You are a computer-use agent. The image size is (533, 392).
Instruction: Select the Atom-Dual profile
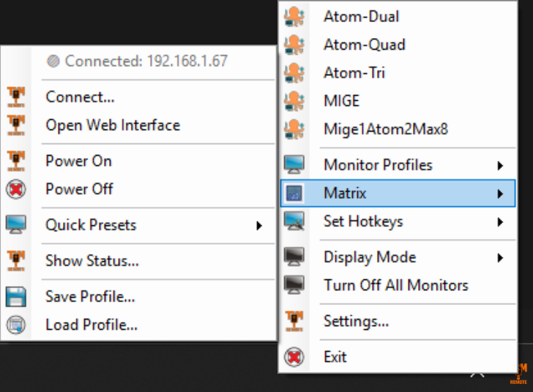pyautogui.click(x=398, y=17)
